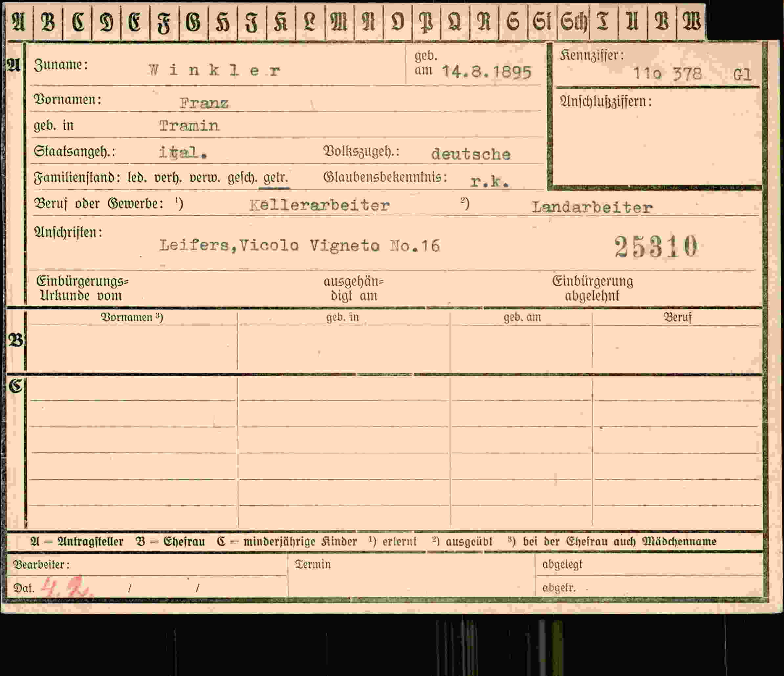Viewport: 784px width, 676px height.
Task: Click the 'Bearbeiter:' label
Action: pos(41,564)
